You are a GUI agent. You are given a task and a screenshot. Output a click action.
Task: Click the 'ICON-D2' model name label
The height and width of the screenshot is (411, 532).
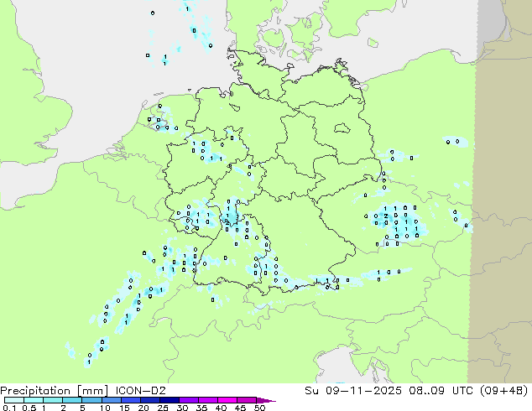click(140, 391)
